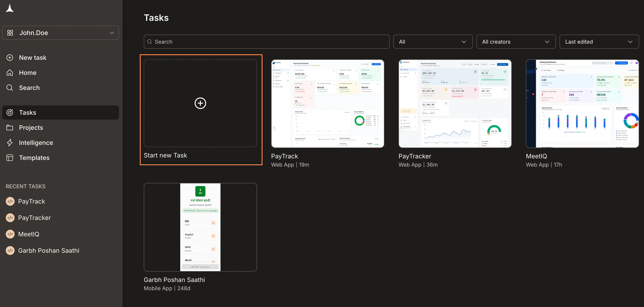Open Search from the sidebar menu
The height and width of the screenshot is (307, 644).
click(61, 88)
